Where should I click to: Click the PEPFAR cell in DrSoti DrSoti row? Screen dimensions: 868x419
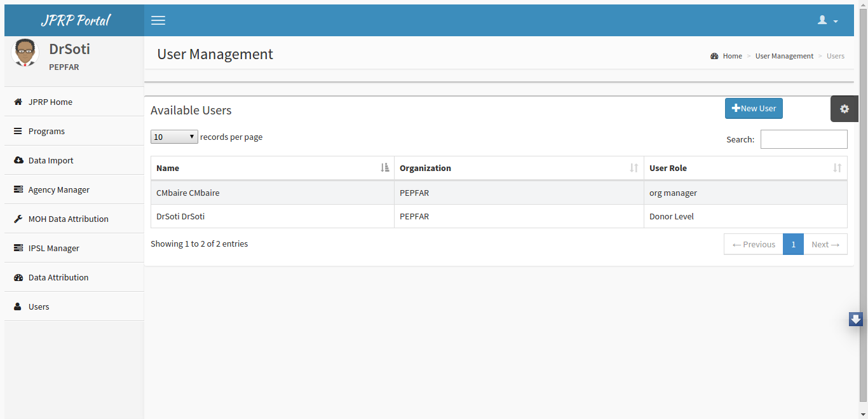click(x=519, y=216)
